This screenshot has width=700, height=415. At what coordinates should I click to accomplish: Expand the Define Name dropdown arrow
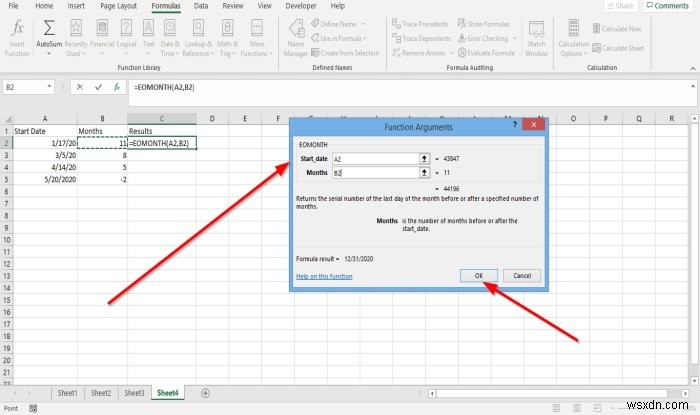click(362, 24)
